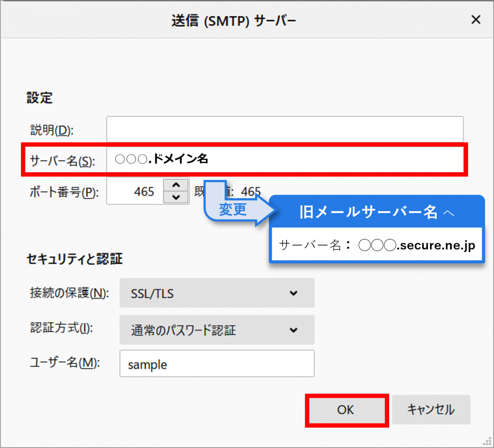Click the 認証方式(I) label
Viewport: 494px width, 448px height.
tap(61, 329)
